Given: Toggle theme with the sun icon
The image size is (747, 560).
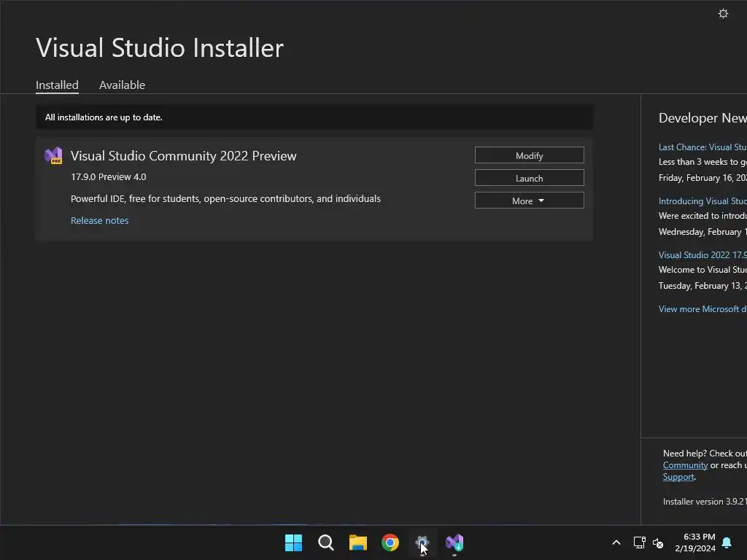Looking at the screenshot, I should [723, 13].
